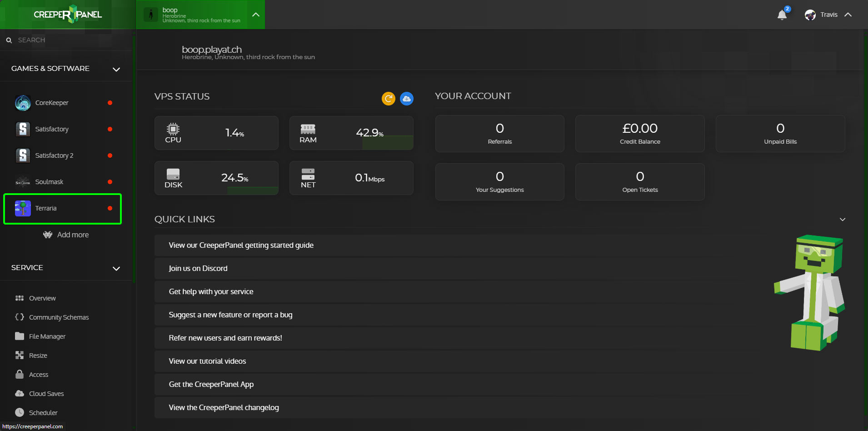Screen dimensions: 868x431
Task: Click the Overview grid icon
Action: [x=20, y=298]
